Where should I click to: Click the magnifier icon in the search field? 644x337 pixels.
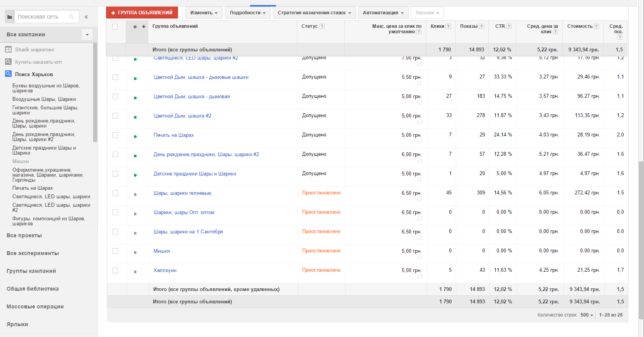coord(71,17)
